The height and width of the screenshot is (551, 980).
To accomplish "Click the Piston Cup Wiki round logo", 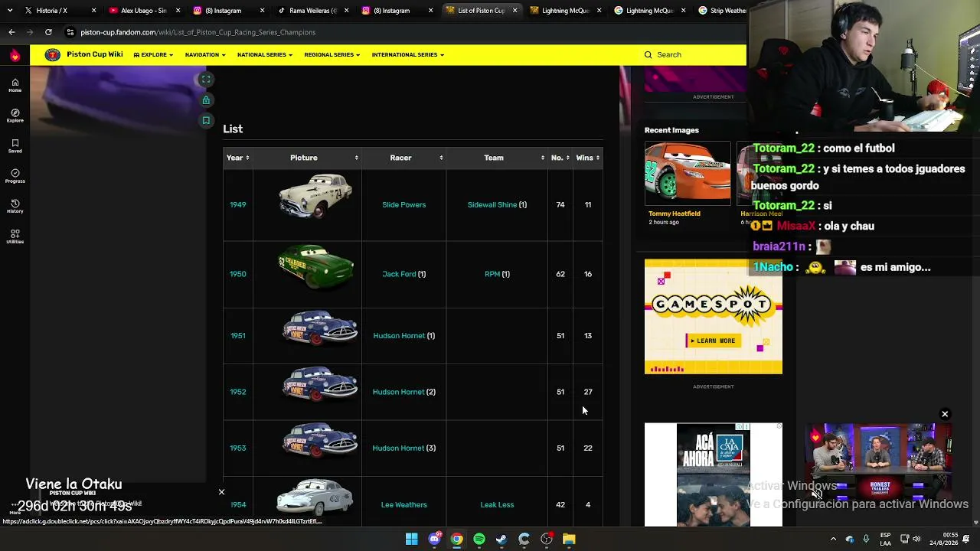I will (52, 54).
